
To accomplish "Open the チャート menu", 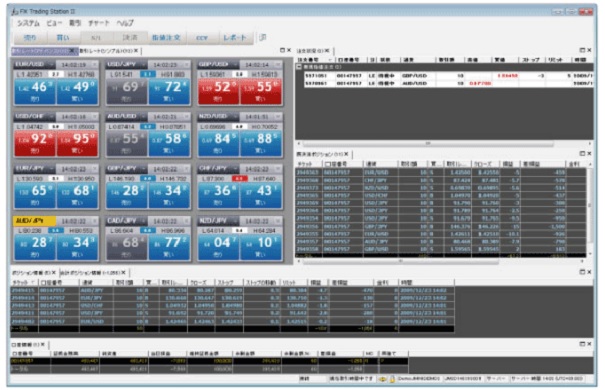I will pos(99,23).
